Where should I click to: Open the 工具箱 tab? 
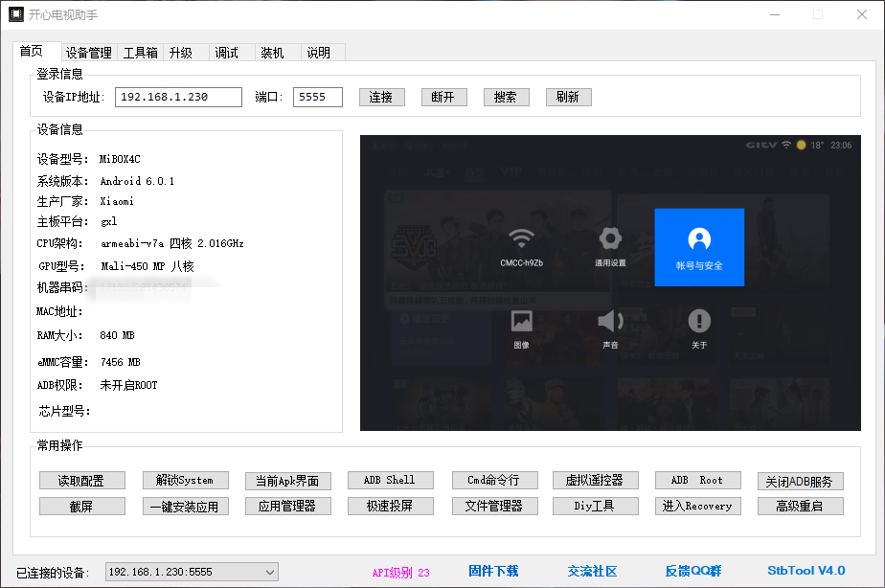tap(140, 53)
